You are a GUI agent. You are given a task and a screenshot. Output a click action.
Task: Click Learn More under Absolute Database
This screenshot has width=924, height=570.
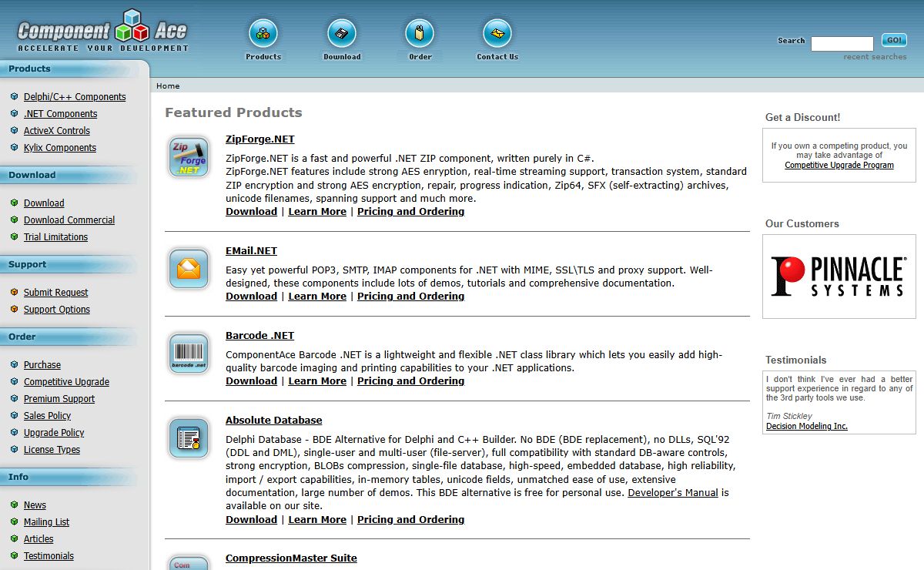point(317,520)
